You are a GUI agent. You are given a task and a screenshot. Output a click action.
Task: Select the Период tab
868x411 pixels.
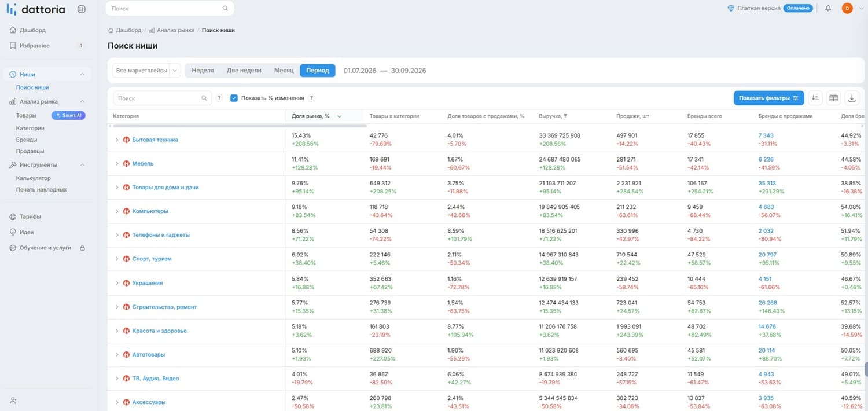318,71
